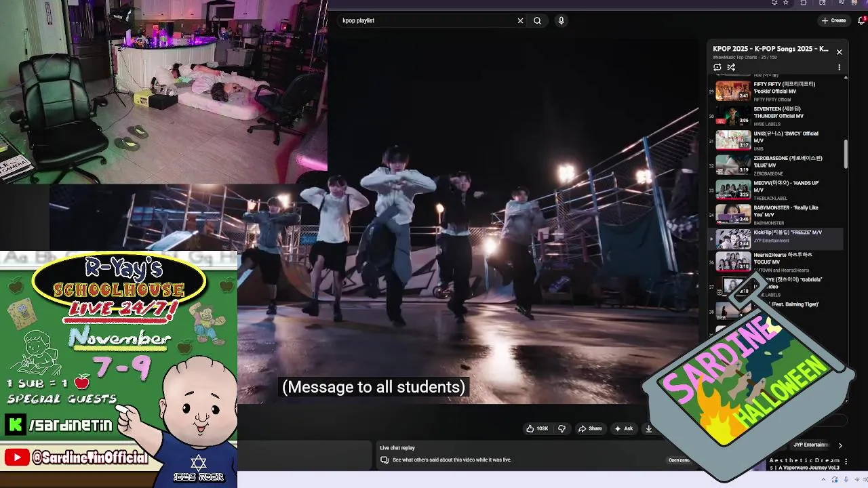This screenshot has height=488, width=868.
Task: Play ZEROBASEONE 'BLUE' MV
Action: pyautogui.click(x=776, y=165)
